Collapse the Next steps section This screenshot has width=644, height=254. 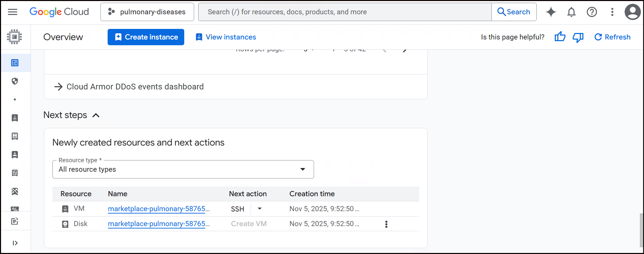(x=96, y=115)
